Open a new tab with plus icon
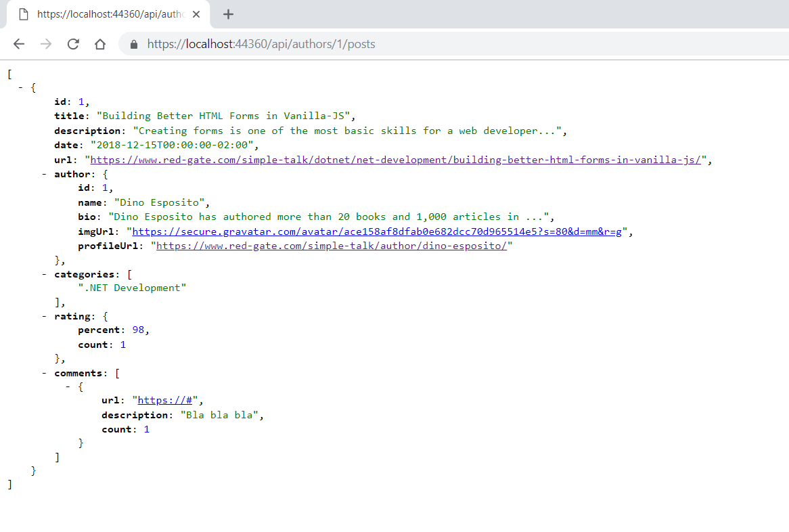This screenshot has width=789, height=532. 228,14
